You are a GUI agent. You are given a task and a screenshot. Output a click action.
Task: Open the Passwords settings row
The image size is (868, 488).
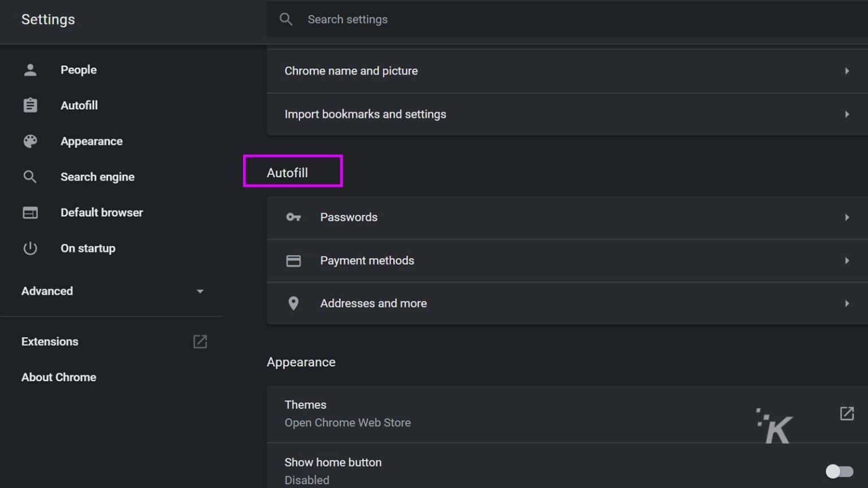click(565, 217)
